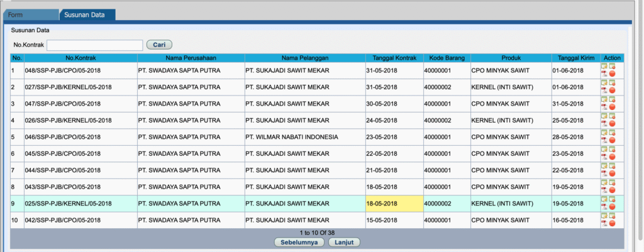This screenshot has height=252, width=644.
Task: Click Tanggal Kontrak value 15-05-2018
Action: [x=382, y=220]
